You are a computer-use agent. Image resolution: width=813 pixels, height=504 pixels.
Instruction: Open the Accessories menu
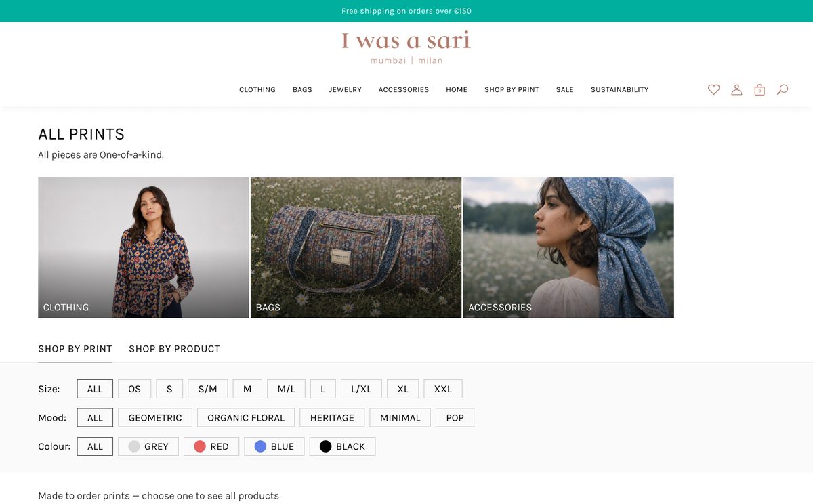(x=404, y=89)
